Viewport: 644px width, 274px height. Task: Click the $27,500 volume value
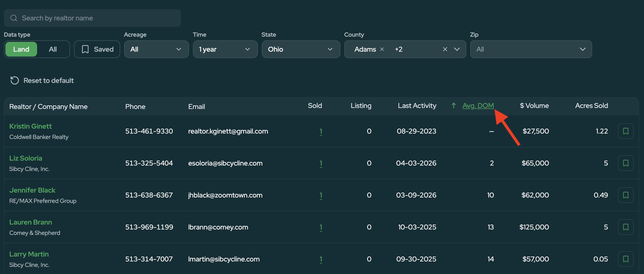click(x=536, y=131)
